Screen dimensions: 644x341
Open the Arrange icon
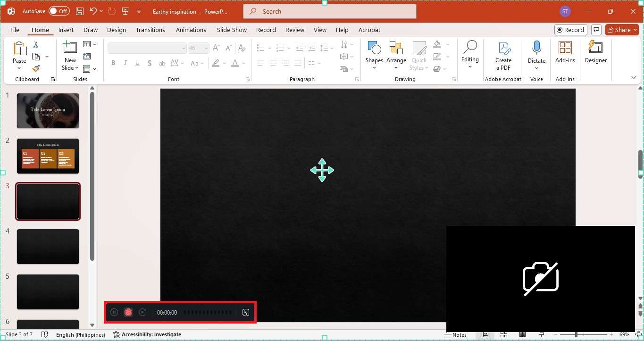pos(396,48)
